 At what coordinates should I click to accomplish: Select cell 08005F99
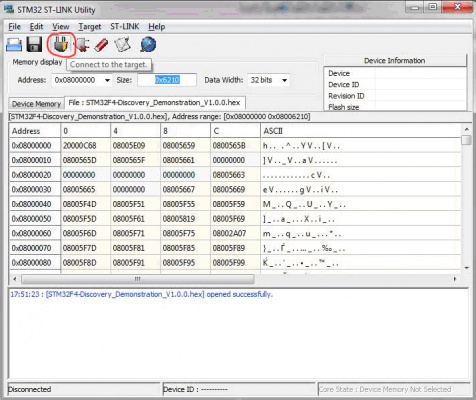[235, 263]
